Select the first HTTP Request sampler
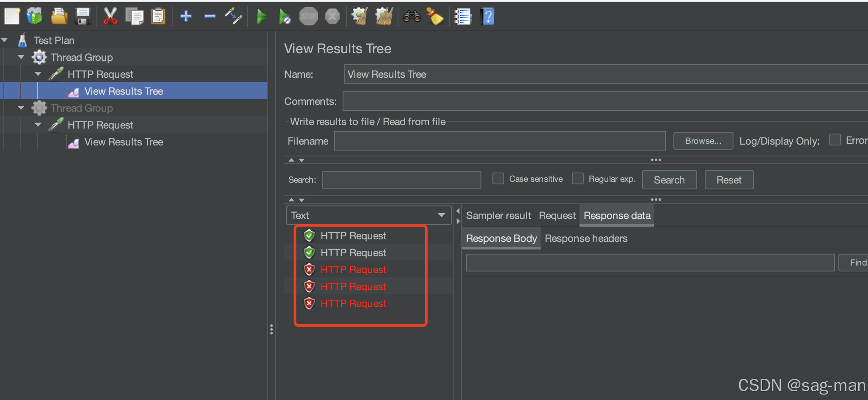Viewport: 868px width, 400px height. [100, 74]
